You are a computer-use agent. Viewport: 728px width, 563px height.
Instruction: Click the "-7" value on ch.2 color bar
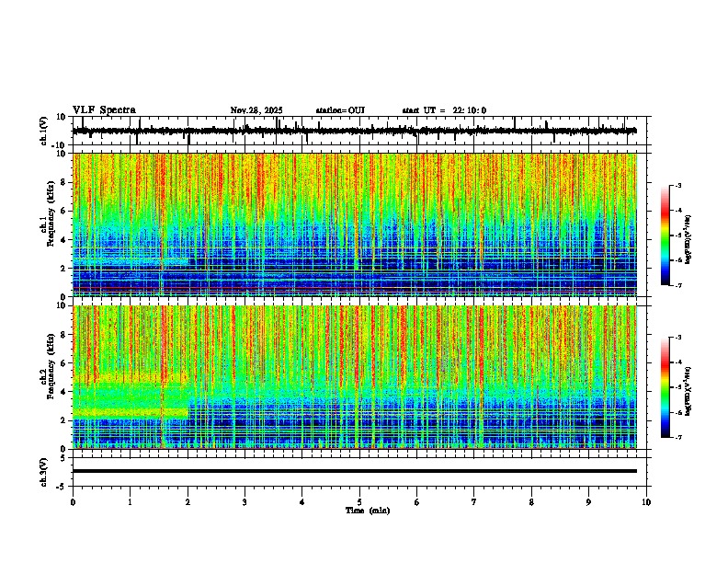coord(677,437)
